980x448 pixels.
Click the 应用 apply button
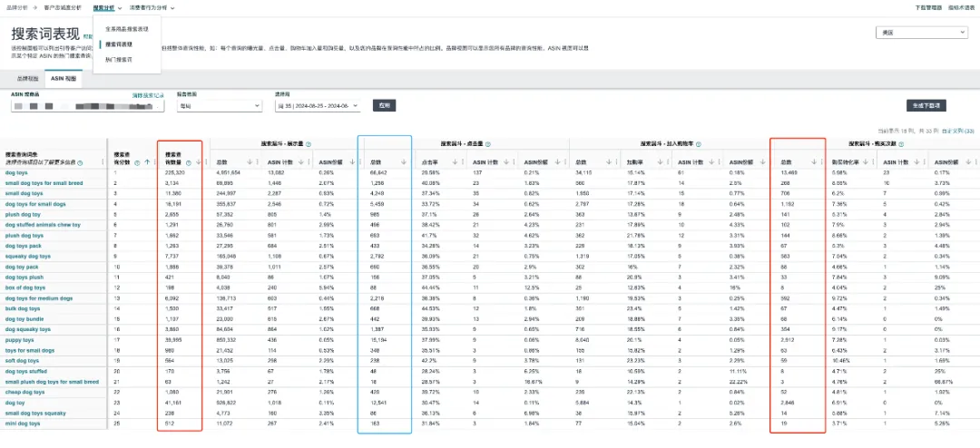click(384, 105)
